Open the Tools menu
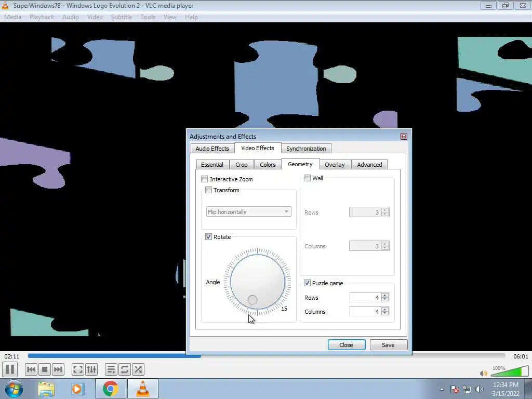 [x=148, y=17]
